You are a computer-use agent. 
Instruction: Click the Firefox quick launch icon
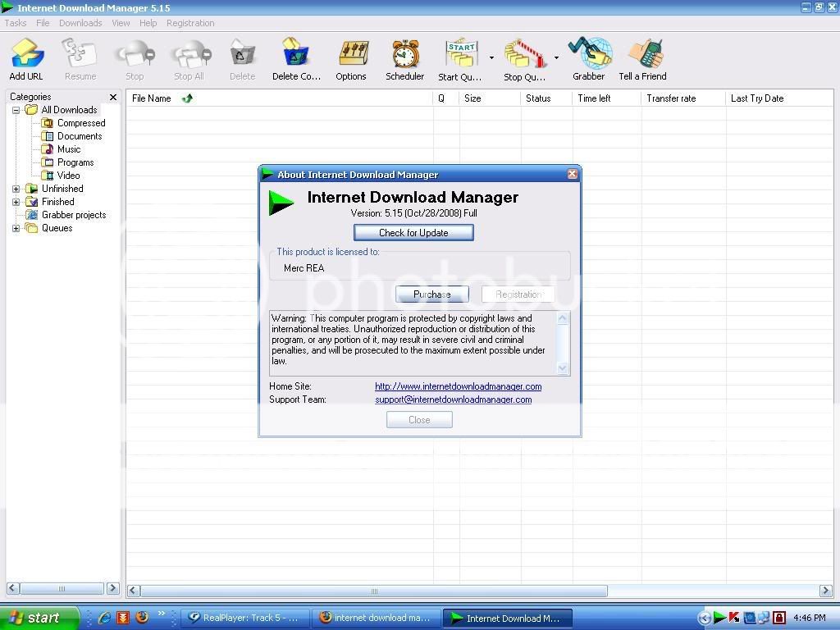tap(142, 618)
